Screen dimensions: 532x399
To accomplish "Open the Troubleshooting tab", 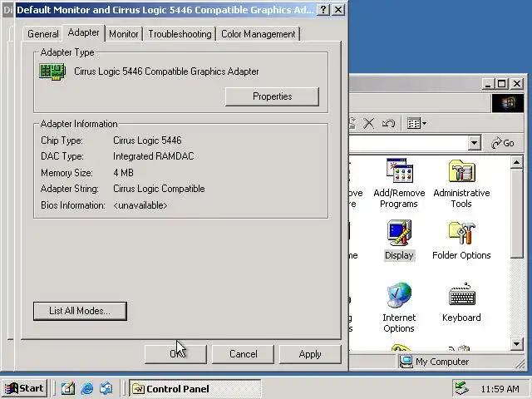I will 180,34.
